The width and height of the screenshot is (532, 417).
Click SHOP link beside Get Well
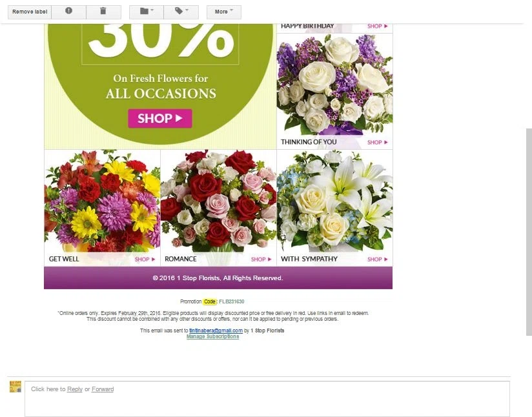pos(145,259)
